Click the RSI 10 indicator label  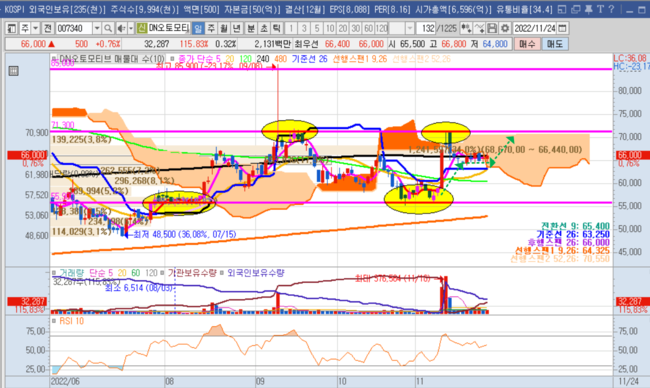[x=71, y=321]
